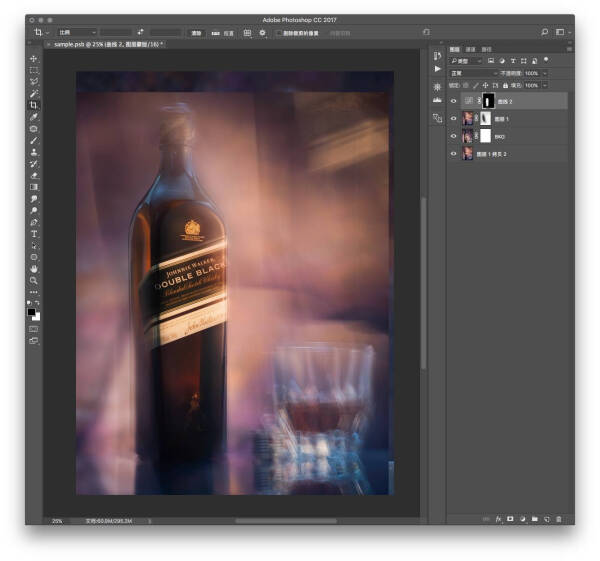Toggle Quick Mask mode

coord(34,329)
